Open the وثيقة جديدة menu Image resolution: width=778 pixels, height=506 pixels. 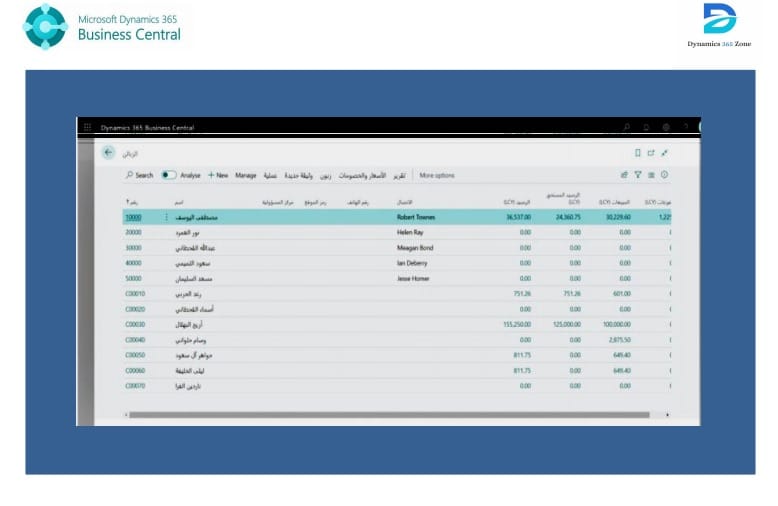pyautogui.click(x=299, y=176)
